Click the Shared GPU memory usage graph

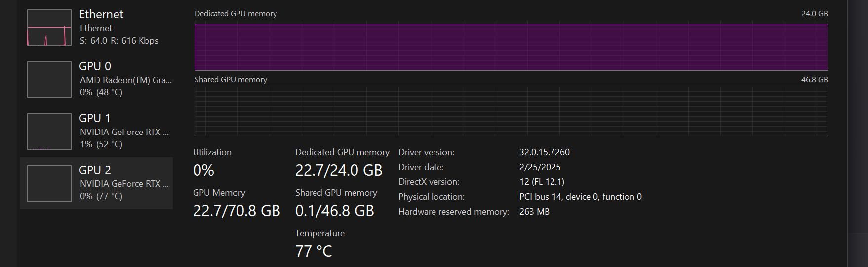click(511, 111)
